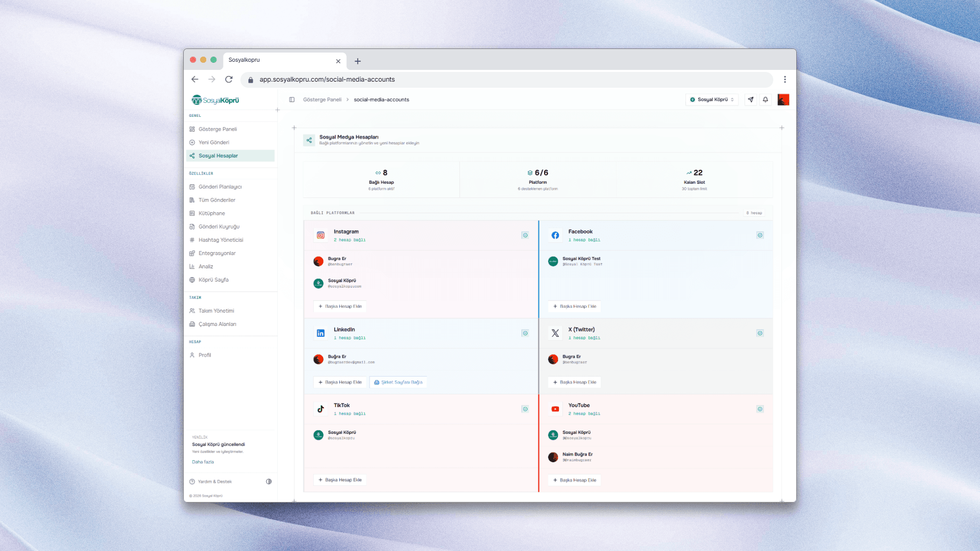Viewport: 980px width, 551px height.
Task: Add another account to TikTok
Action: [x=340, y=480]
